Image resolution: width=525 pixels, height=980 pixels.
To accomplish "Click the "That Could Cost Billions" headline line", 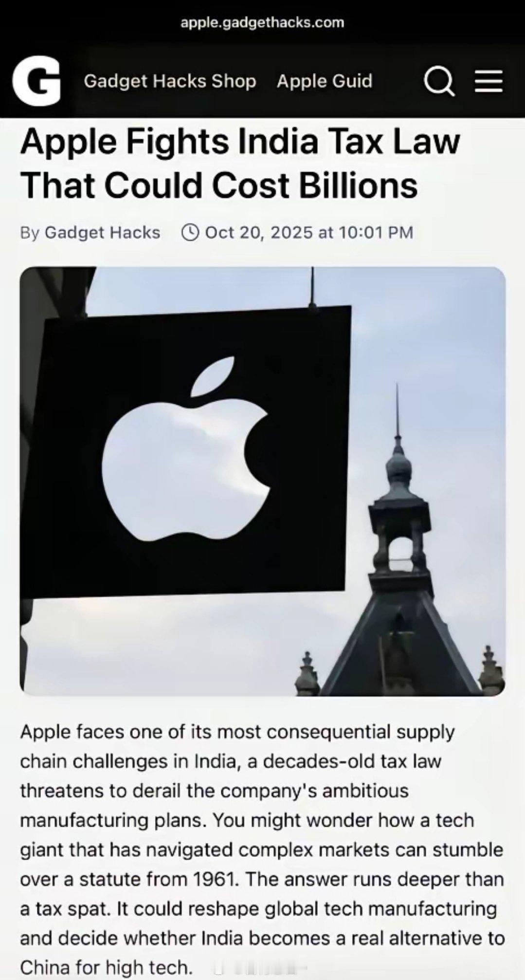I will [x=219, y=185].
